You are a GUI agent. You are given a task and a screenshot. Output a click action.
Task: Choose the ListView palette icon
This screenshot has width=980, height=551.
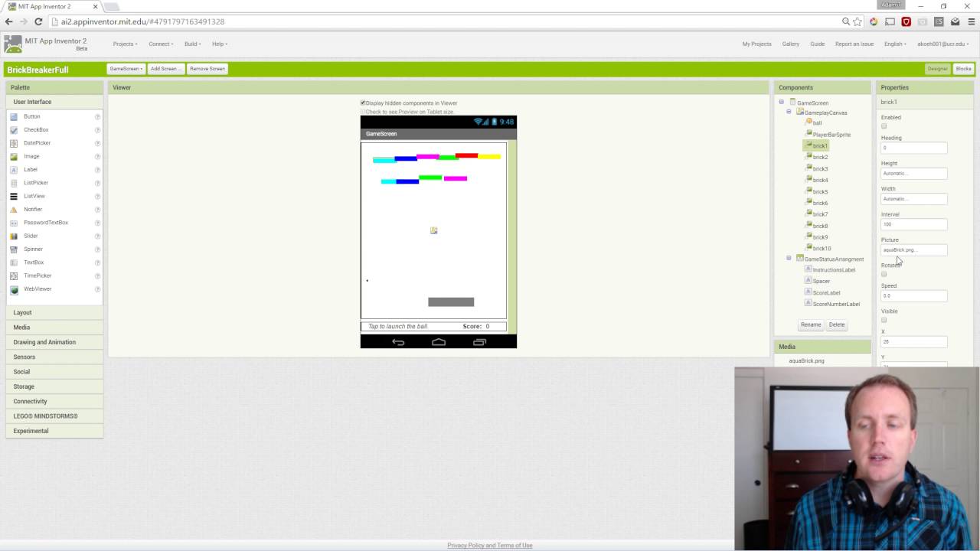point(14,196)
